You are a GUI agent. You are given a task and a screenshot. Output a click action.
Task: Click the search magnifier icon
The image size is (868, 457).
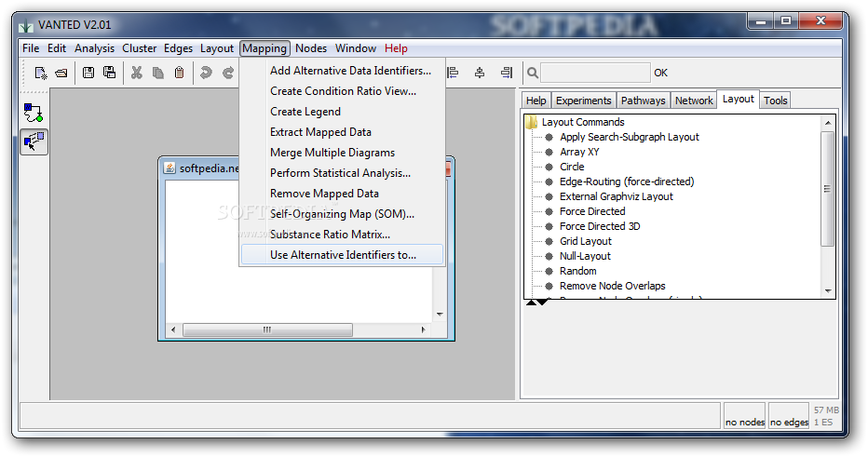pos(532,73)
